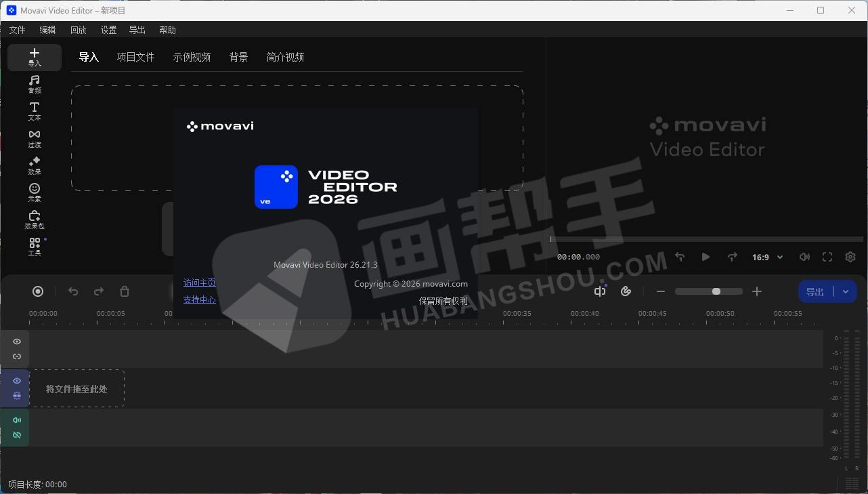The width and height of the screenshot is (868, 494).
Task: Expand the 导出 export options arrow
Action: [x=846, y=291]
